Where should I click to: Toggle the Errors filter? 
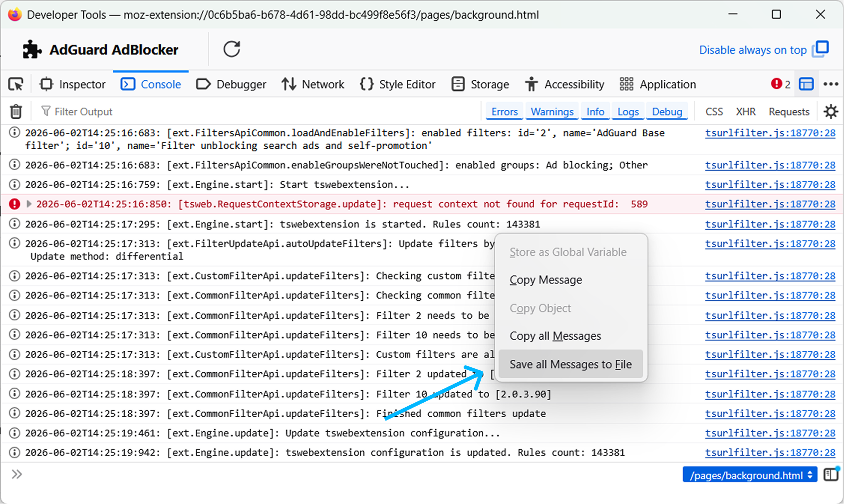505,111
